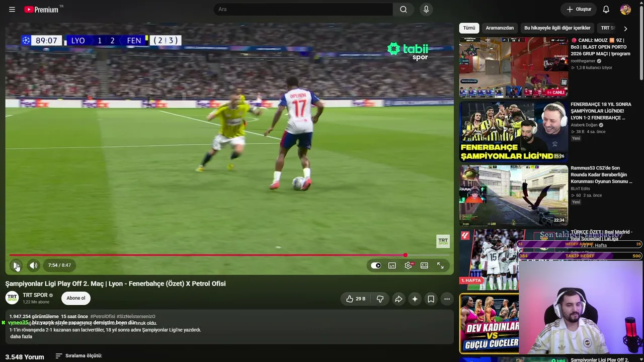Like the video with 29 B likes
This screenshot has width=644, height=362.
355,299
